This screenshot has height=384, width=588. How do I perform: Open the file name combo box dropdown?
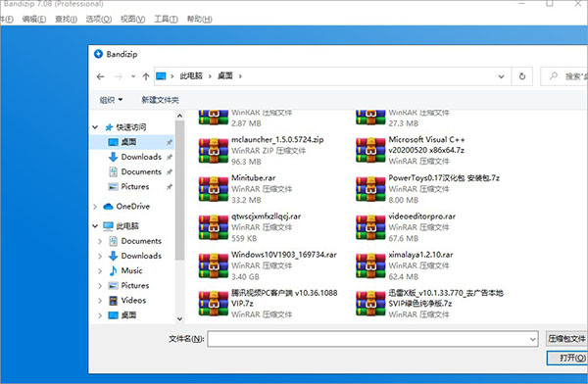tap(532, 339)
